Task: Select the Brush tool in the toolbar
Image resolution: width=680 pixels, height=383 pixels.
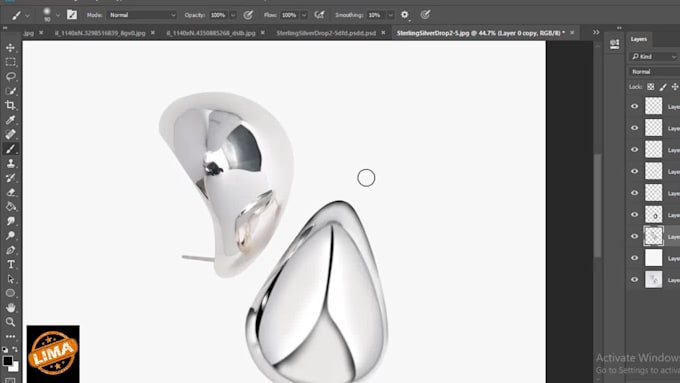Action: (x=10, y=149)
